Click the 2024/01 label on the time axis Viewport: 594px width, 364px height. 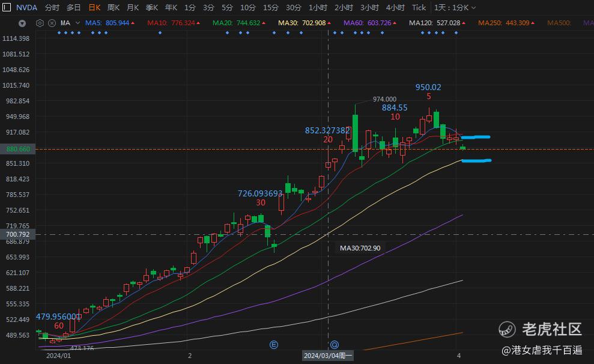coord(58,356)
